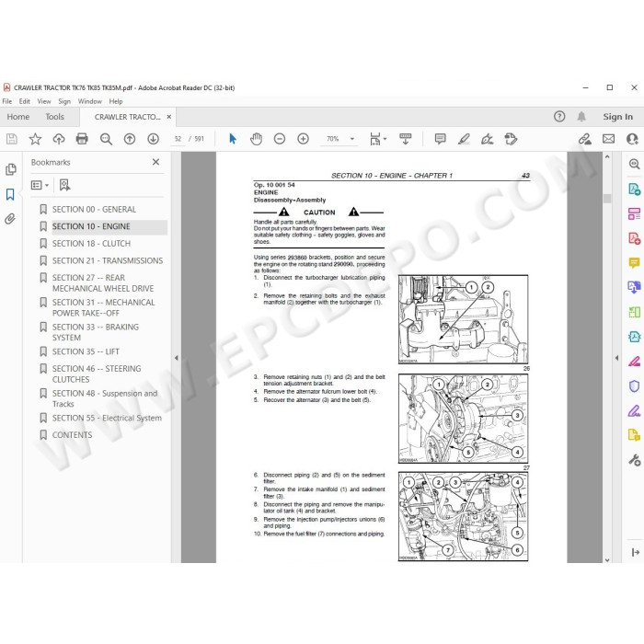Image resolution: width=644 pixels, height=644 pixels.
Task: Open attachments paperclip panel
Action: (x=10, y=219)
